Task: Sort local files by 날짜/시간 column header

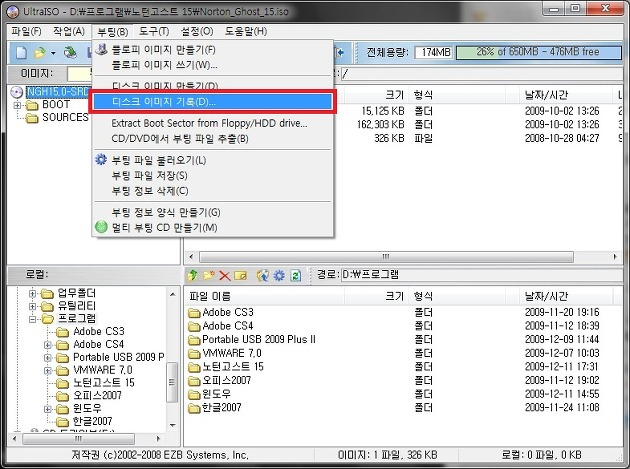Action: (x=566, y=297)
